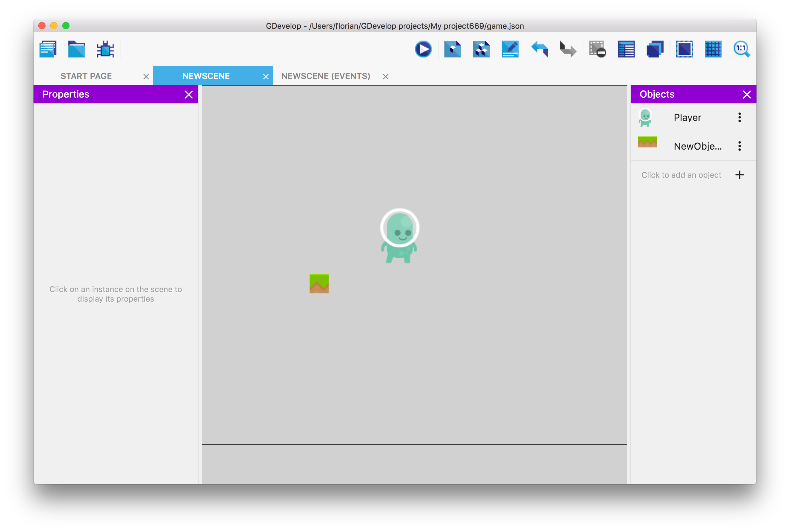Click the zoom controls magnifier icon
790x532 pixels.
click(742, 49)
